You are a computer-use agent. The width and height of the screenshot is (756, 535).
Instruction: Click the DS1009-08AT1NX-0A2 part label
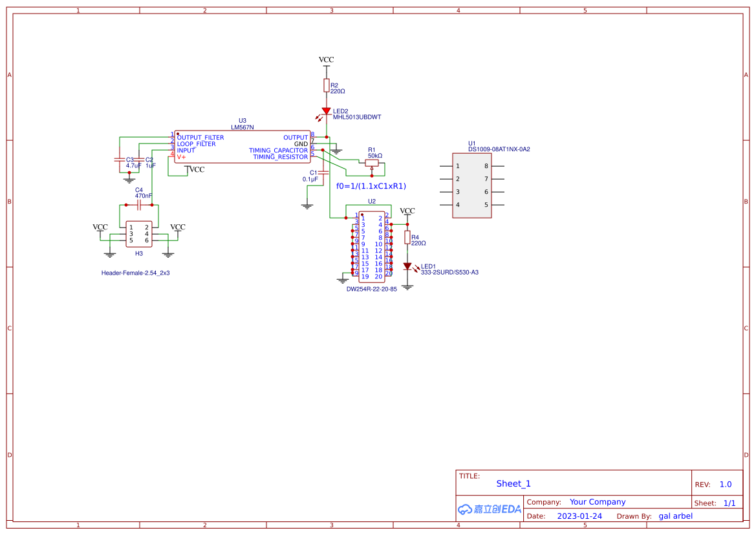(x=499, y=149)
